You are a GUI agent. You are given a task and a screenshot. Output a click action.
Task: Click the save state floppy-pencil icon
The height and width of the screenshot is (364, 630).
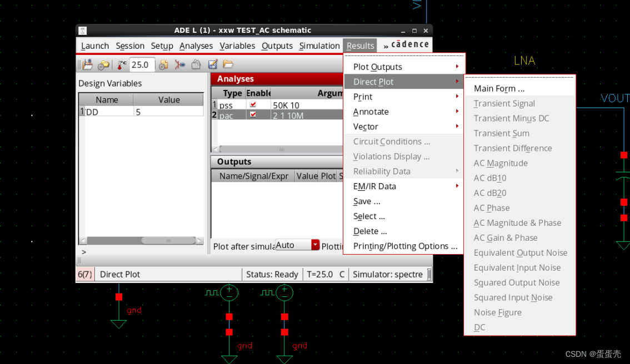point(213,64)
